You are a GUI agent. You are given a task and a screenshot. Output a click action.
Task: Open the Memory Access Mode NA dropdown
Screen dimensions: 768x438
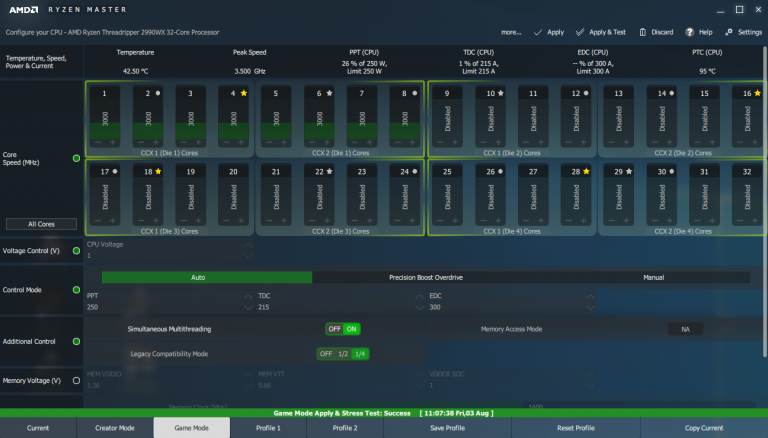click(x=685, y=329)
